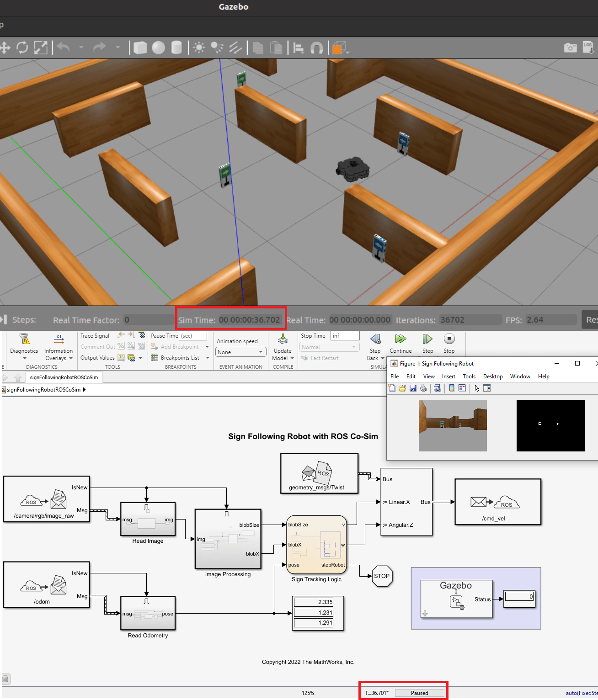Open Help menu in Figure window

(x=544, y=377)
